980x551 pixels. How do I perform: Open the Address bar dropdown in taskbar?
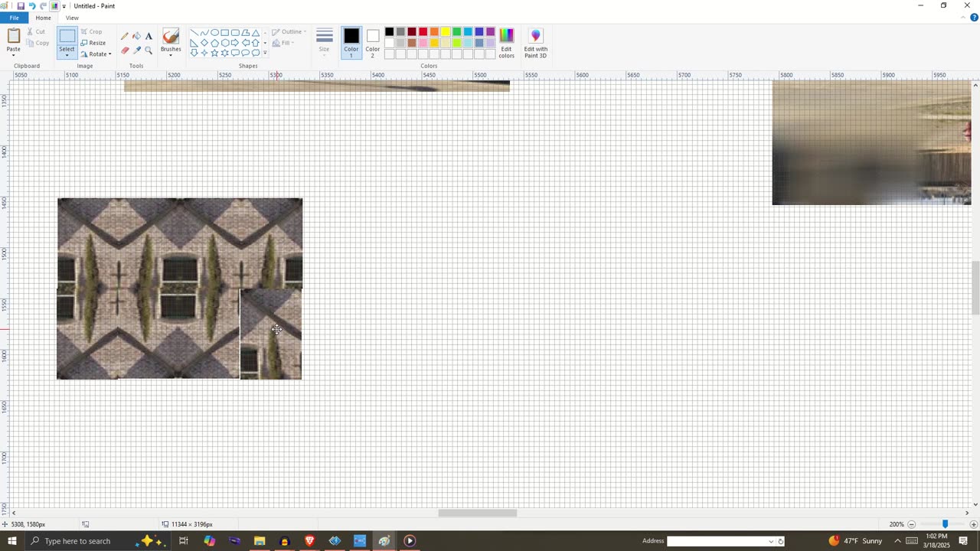(771, 541)
